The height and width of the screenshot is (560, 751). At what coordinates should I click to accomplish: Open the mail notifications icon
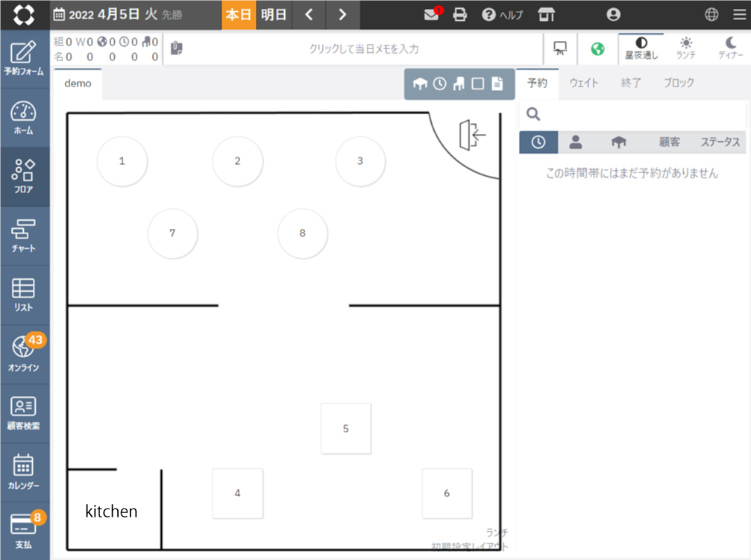(x=432, y=14)
